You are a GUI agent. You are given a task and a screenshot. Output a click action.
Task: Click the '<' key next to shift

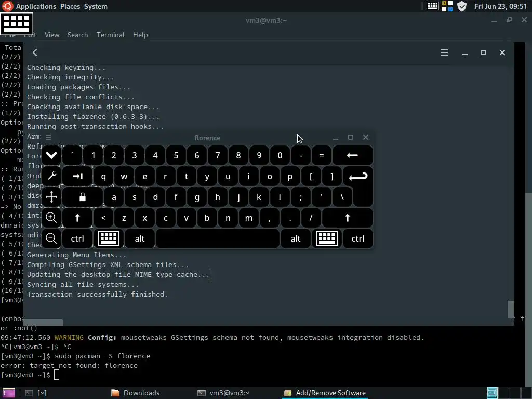pos(103,218)
